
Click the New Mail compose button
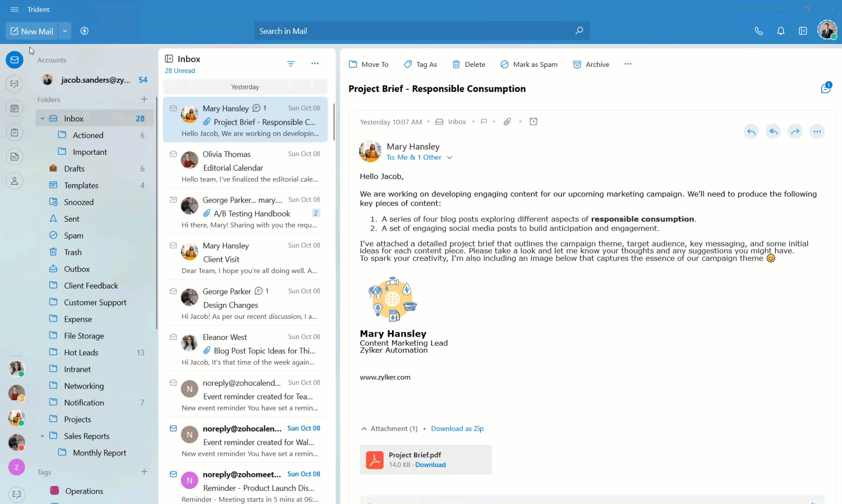coord(32,31)
